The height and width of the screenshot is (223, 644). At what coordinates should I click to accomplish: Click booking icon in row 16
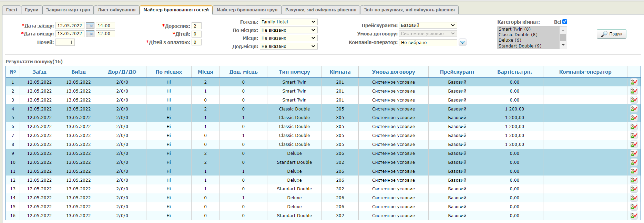click(634, 216)
